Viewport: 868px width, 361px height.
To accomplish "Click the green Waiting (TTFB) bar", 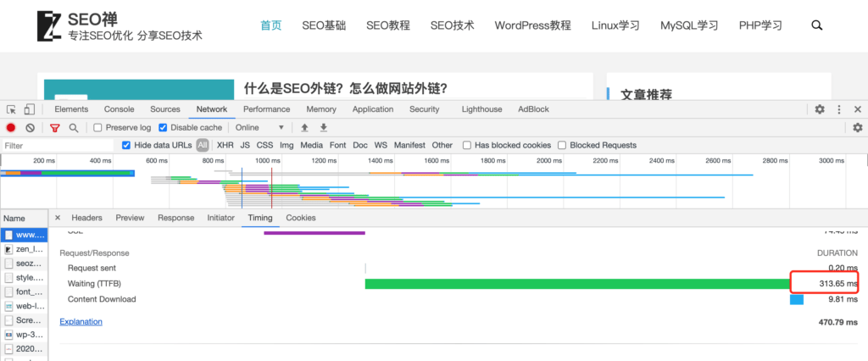I will click(x=577, y=284).
